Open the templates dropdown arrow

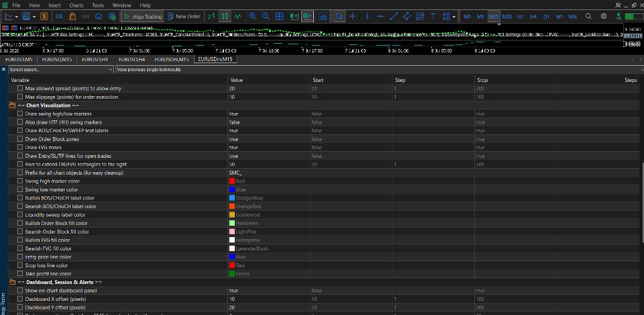34,16
